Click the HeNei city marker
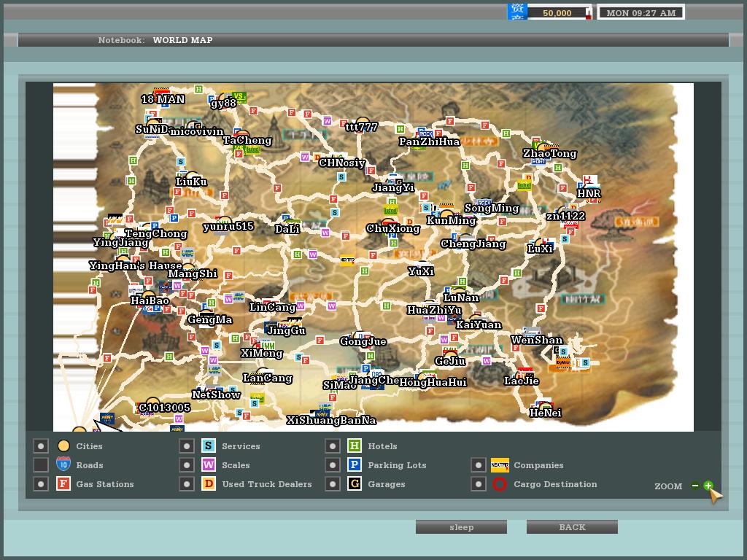This screenshot has height=560, width=747. pos(545,405)
